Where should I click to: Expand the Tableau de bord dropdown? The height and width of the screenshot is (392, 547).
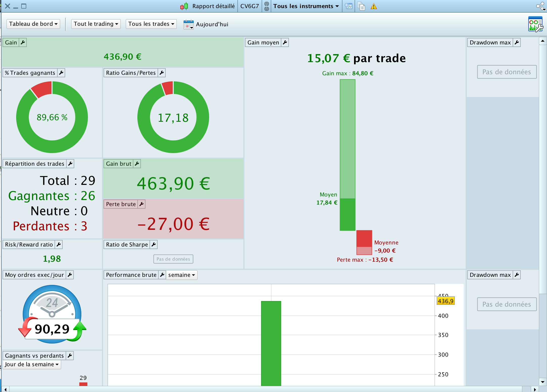(x=33, y=24)
